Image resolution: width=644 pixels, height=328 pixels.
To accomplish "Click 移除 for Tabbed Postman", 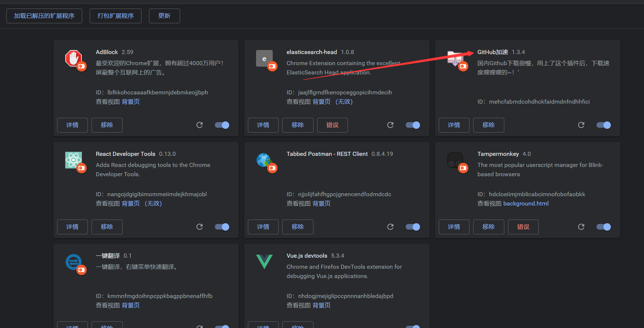I will click(298, 227).
